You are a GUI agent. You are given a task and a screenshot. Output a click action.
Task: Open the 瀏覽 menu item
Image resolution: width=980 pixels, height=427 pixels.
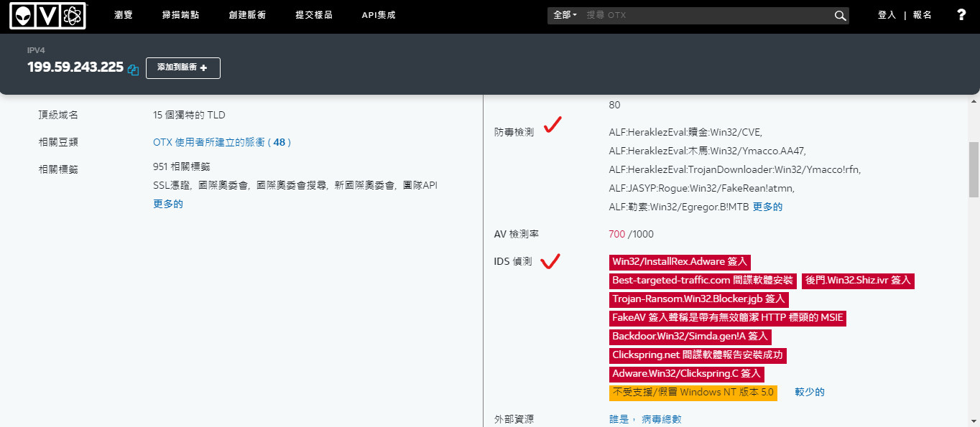click(124, 15)
